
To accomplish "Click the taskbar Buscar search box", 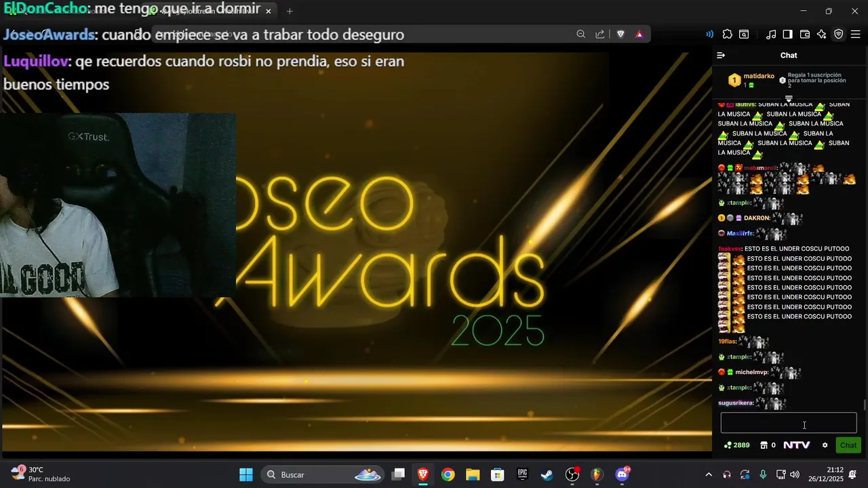I will tap(323, 474).
